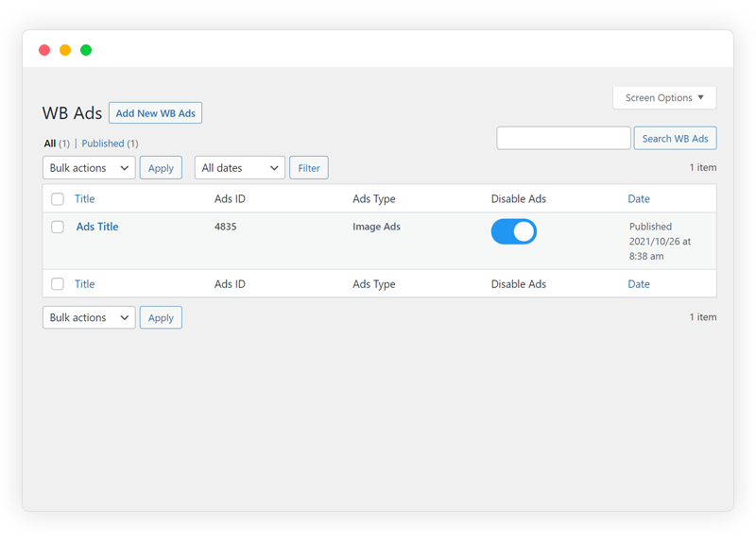Click the bottom 1 item count
The height and width of the screenshot is (542, 756).
tap(702, 317)
